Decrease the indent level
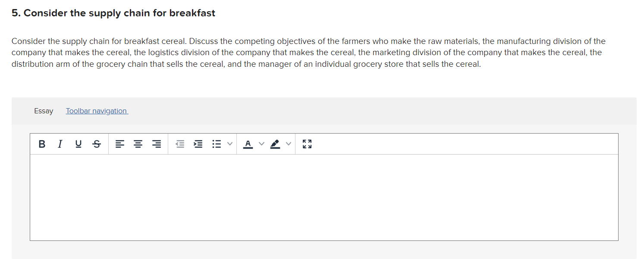This screenshot has height=259, width=644. (180, 144)
